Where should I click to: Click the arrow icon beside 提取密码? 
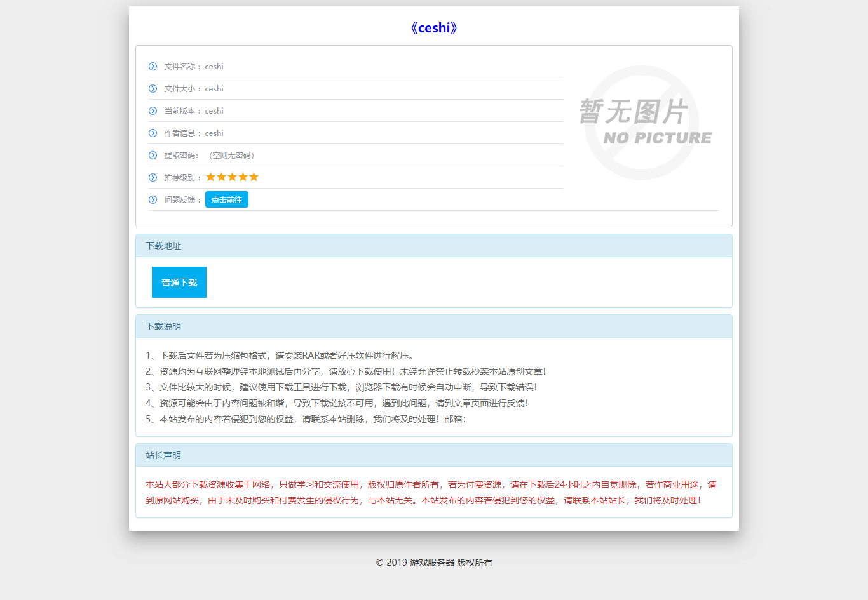tap(153, 156)
